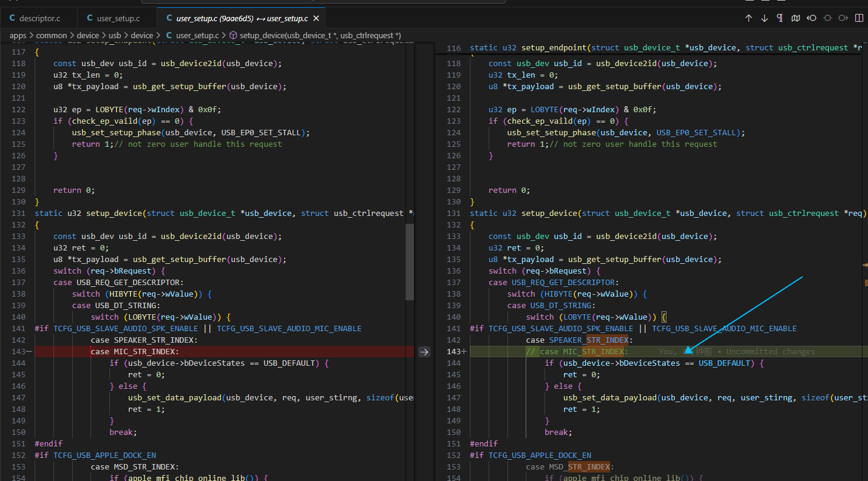Click 'case USB_REQ_GET_DESCRIPTOR:' in the left pane
Viewport: 868px width, 481px height.
coord(118,283)
